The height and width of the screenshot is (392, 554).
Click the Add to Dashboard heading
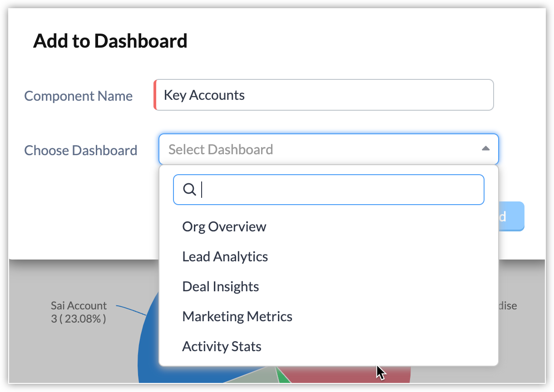point(110,41)
